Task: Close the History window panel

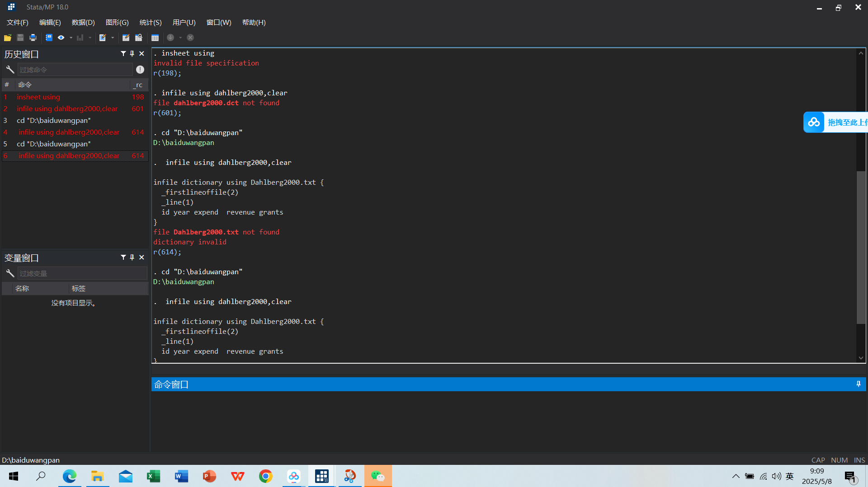Action: (142, 54)
